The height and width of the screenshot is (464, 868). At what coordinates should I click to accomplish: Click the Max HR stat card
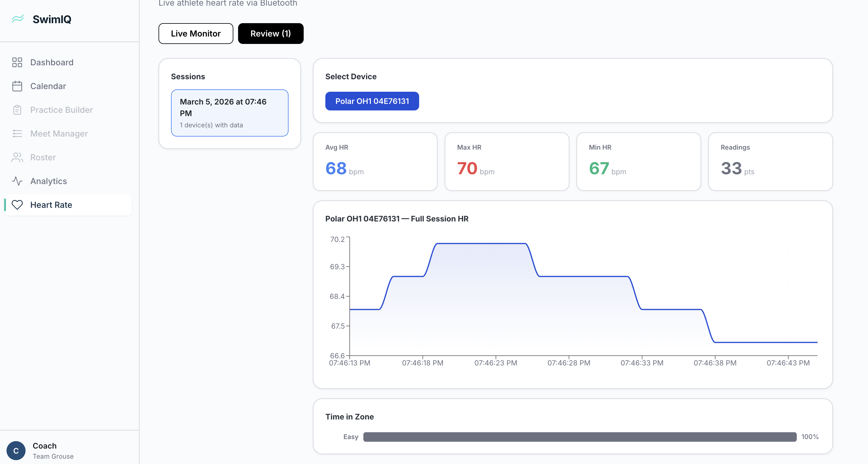click(506, 162)
